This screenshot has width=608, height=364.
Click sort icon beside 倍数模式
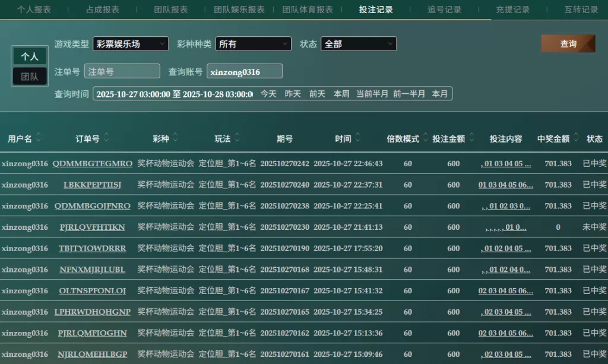point(425,138)
